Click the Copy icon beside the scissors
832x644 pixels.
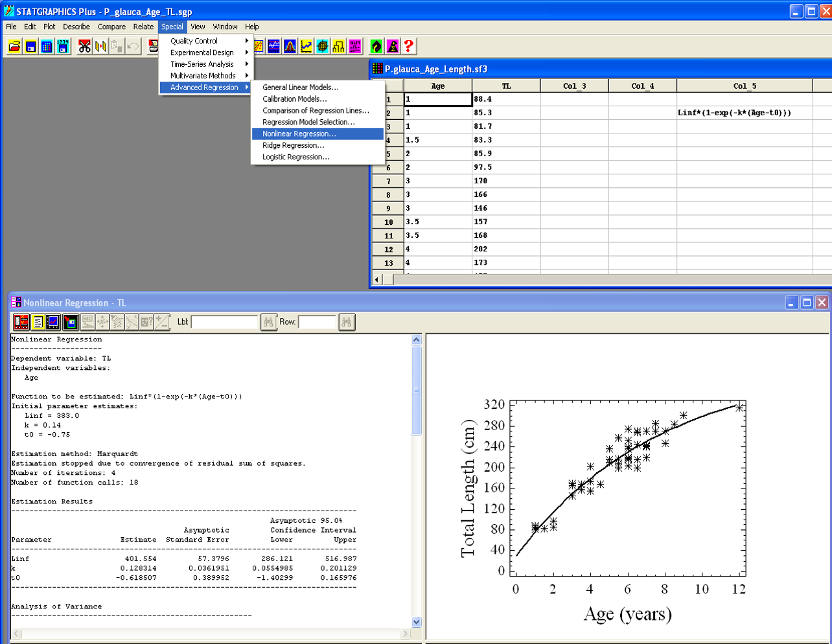point(100,46)
